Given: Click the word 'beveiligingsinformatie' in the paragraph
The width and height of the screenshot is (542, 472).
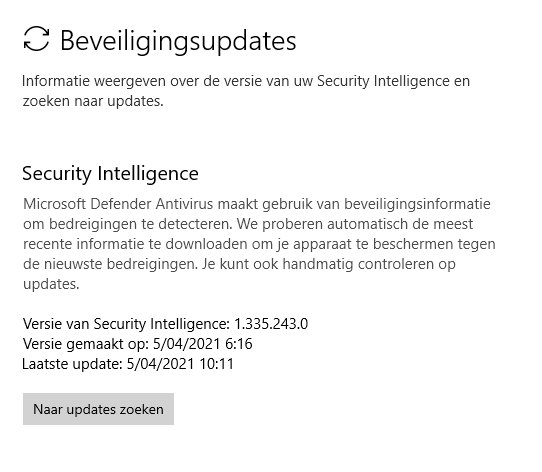Looking at the screenshot, I should 417,204.
